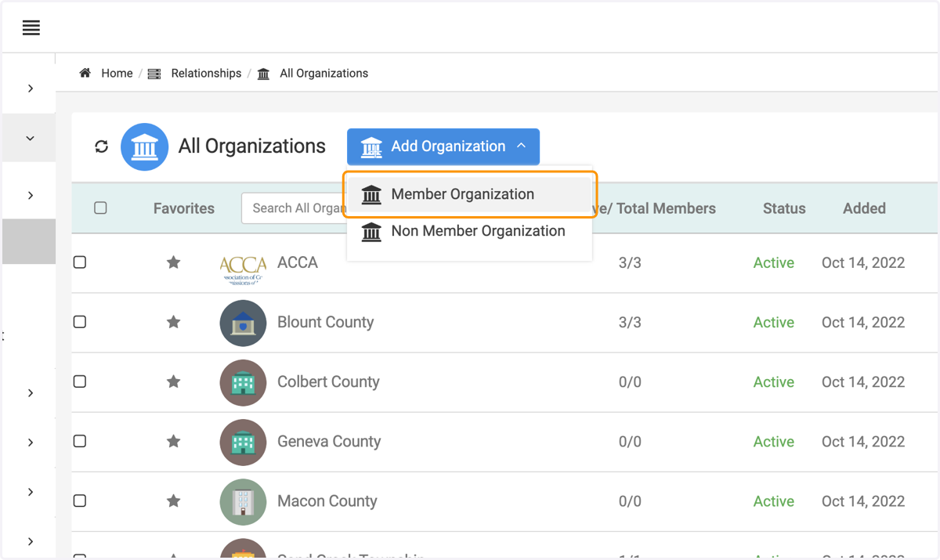This screenshot has width=940, height=560.
Task: Check the Colbert County row checkbox
Action: pos(80,381)
